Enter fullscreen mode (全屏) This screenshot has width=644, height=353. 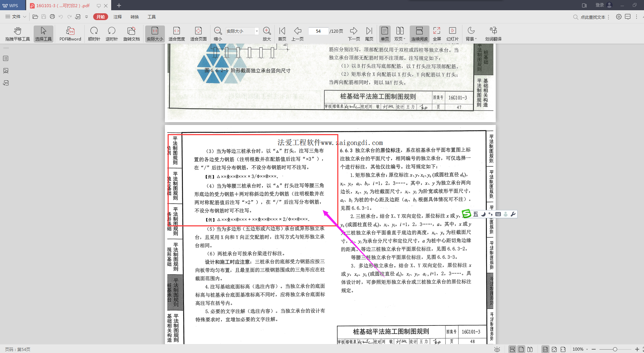(x=437, y=34)
